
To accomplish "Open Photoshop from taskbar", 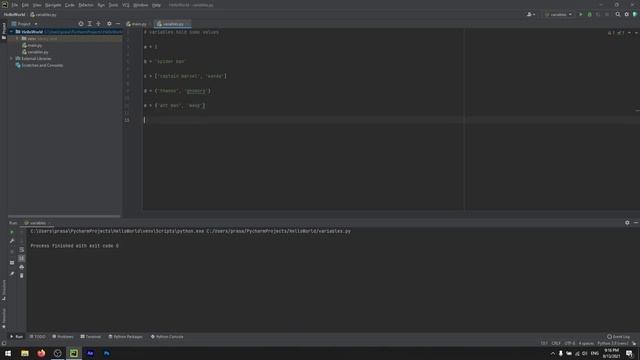I will [107, 353].
